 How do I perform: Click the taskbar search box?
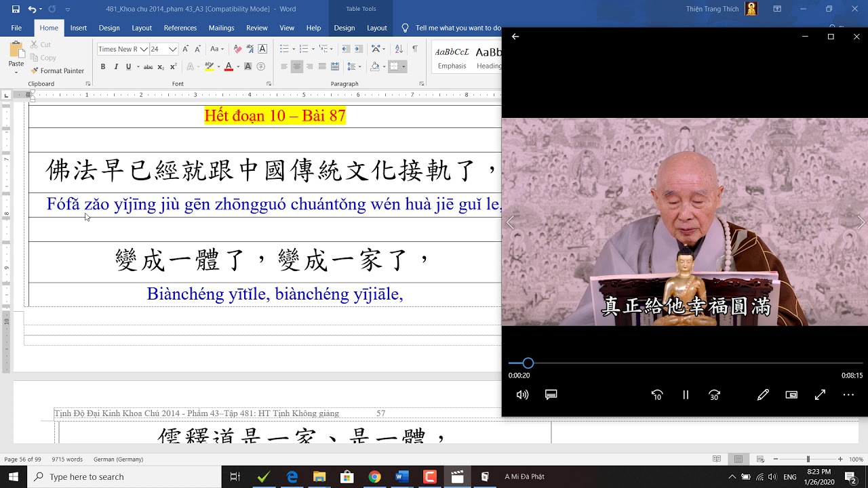point(125,476)
